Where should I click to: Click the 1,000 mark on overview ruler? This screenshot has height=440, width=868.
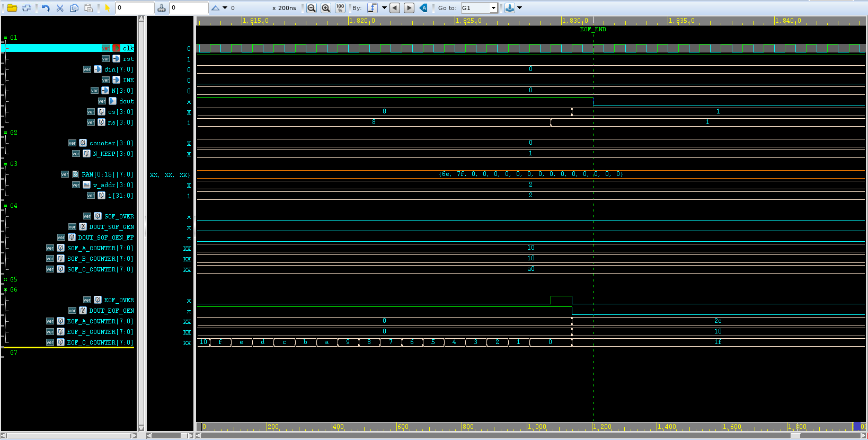537,427
